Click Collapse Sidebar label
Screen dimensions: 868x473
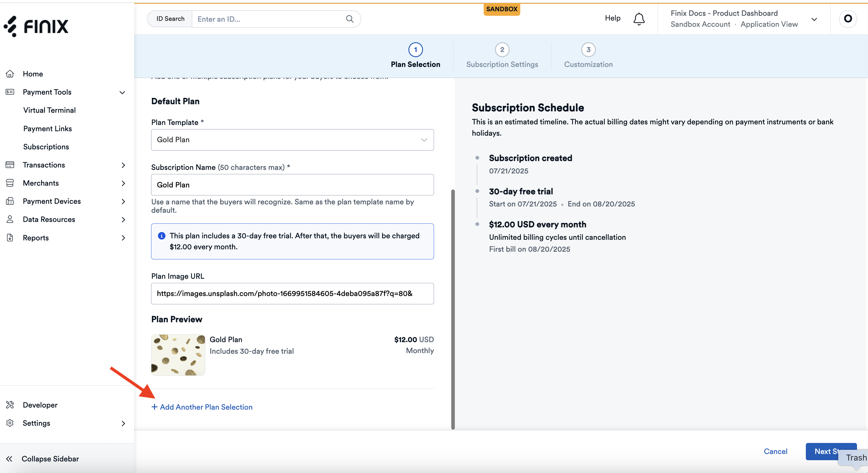(50, 458)
